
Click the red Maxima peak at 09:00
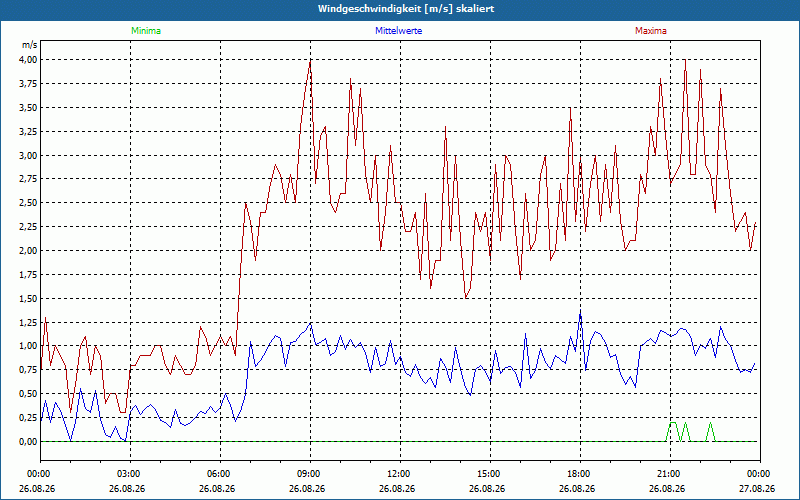tap(310, 61)
